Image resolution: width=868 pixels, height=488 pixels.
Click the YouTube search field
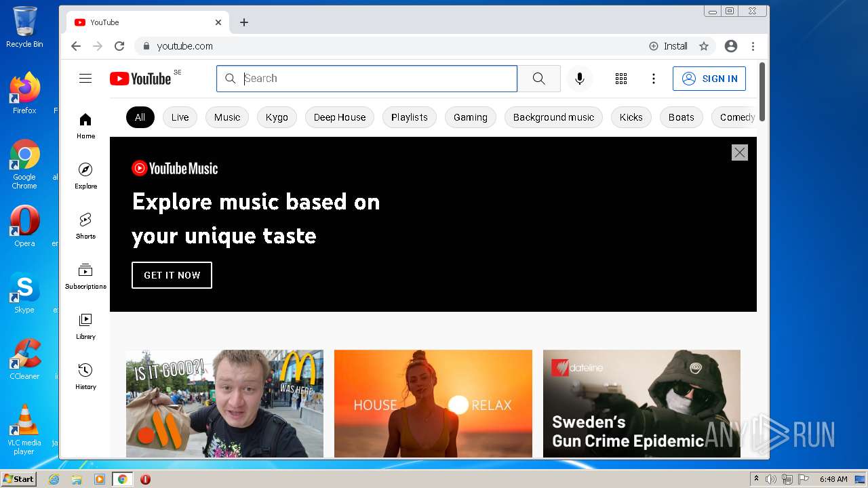367,79
